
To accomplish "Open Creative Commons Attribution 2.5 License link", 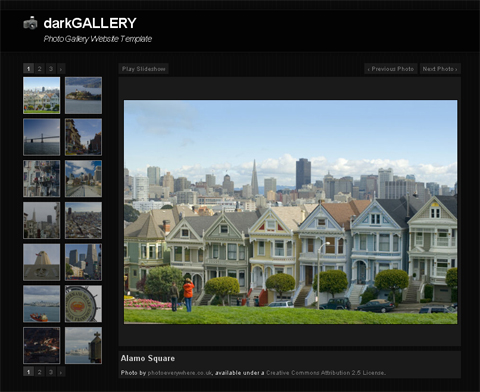I will click(325, 373).
